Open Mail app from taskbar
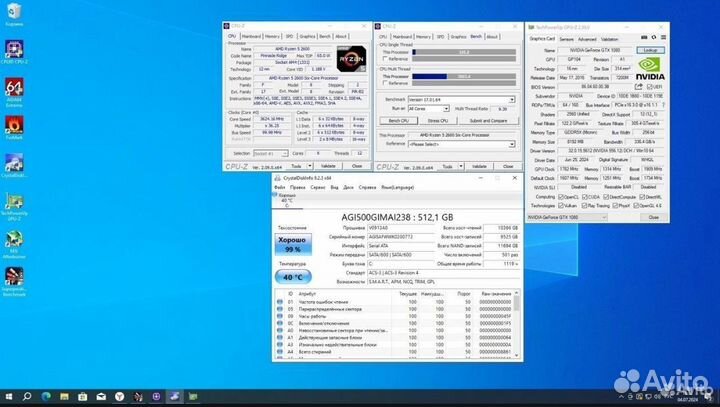This screenshot has width=720, height=407. pyautogui.click(x=101, y=396)
